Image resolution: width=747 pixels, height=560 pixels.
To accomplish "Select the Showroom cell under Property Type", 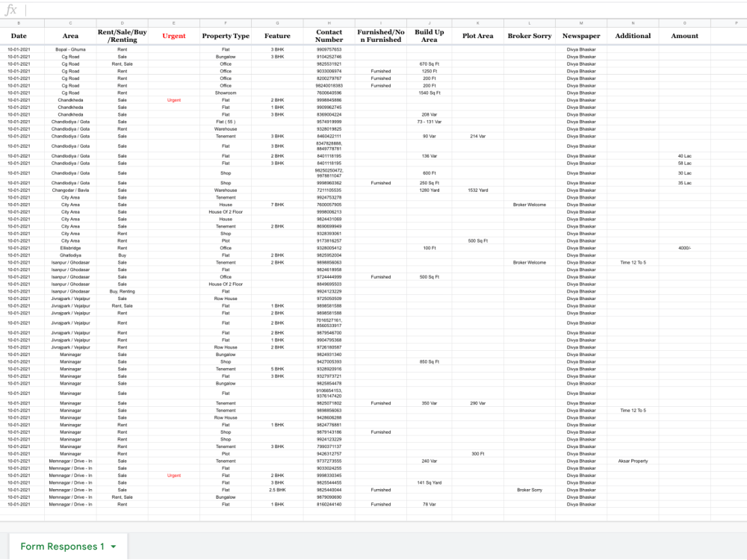I will tap(226, 92).
